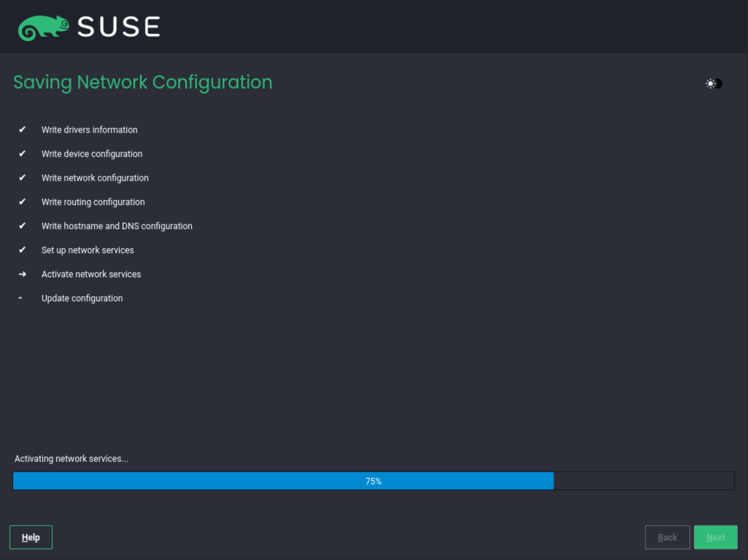Image resolution: width=748 pixels, height=560 pixels.
Task: Select the Write hostname and DNS configuration step
Action: tap(117, 226)
